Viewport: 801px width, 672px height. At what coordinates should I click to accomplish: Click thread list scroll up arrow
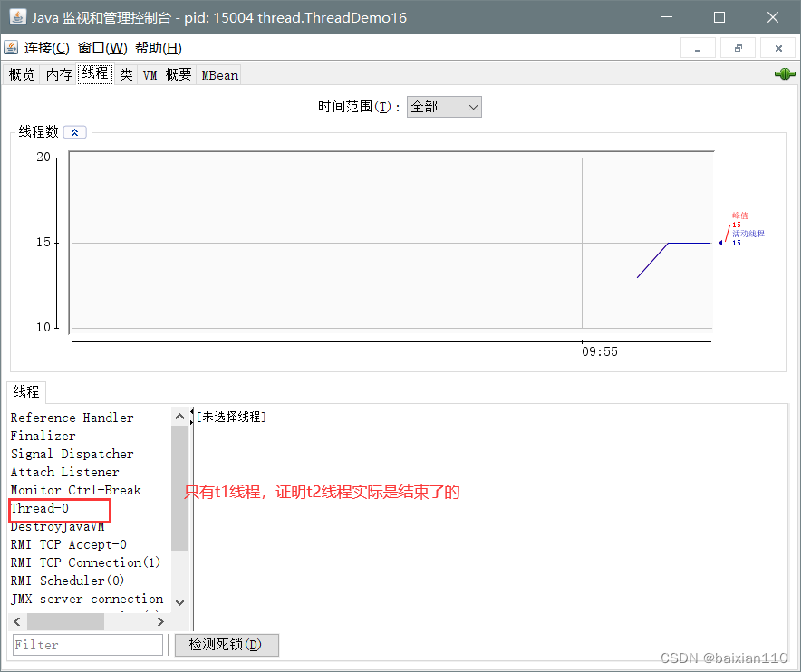click(x=179, y=417)
